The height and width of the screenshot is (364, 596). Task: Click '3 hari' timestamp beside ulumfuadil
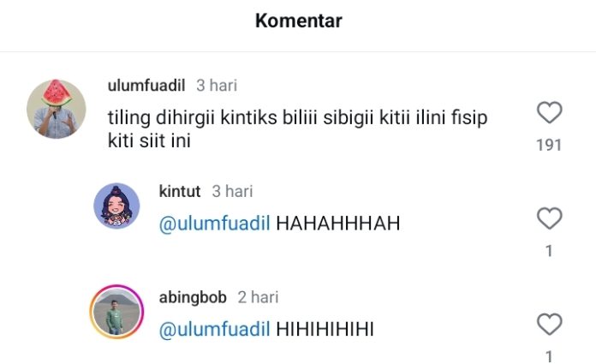217,85
